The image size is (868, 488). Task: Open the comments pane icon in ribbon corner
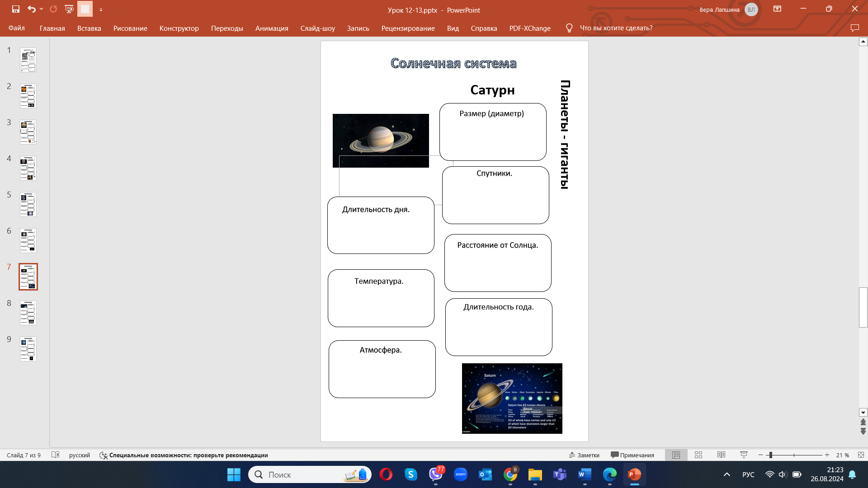(x=854, y=28)
